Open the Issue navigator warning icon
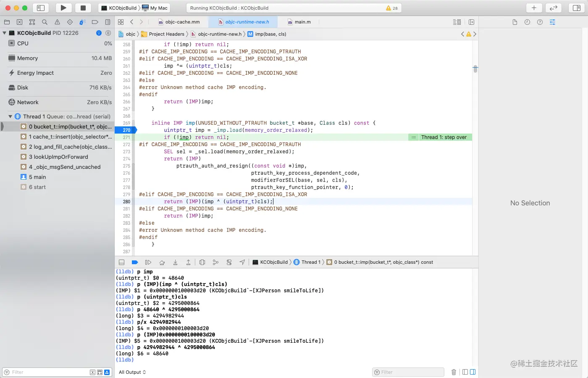Viewport: 588px width, 378px height. coord(57,22)
